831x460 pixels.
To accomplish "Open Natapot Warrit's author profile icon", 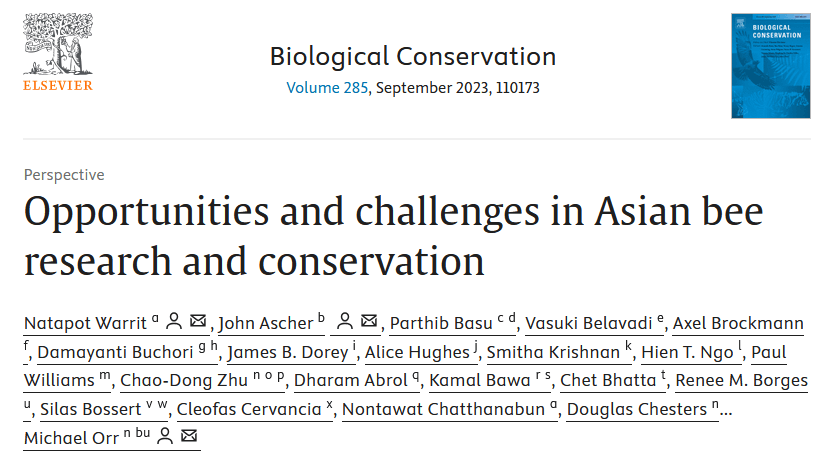I will pyautogui.click(x=174, y=322).
